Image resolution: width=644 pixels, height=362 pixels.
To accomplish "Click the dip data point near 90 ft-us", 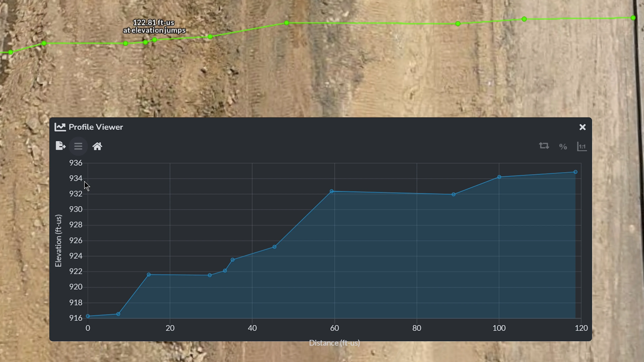I will tap(454, 194).
